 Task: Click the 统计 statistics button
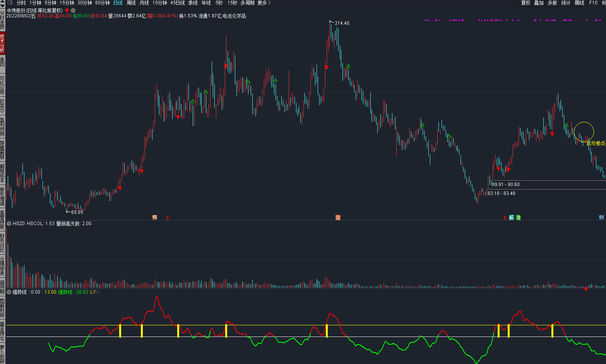tap(566, 3)
